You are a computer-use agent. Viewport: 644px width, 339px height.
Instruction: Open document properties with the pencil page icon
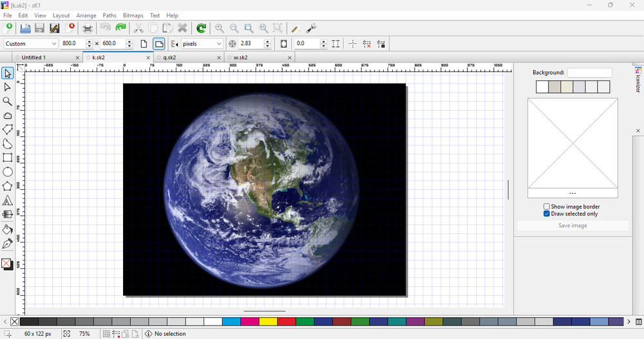295,28
